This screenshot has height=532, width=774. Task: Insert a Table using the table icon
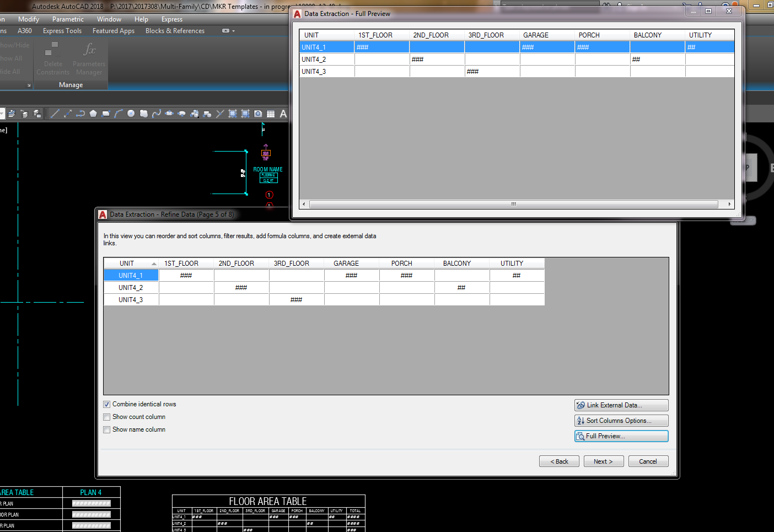tap(270, 114)
